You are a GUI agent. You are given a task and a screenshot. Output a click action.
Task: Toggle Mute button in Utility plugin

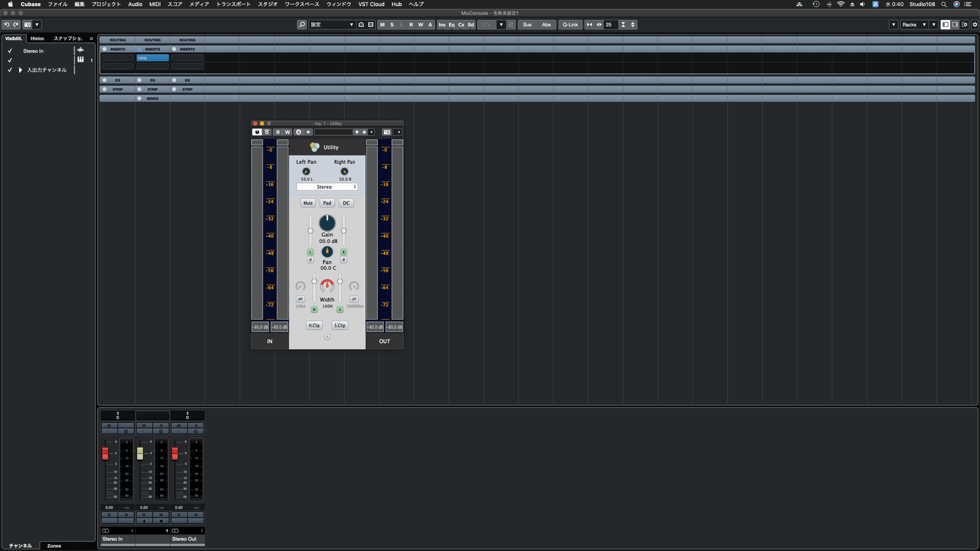pos(308,203)
